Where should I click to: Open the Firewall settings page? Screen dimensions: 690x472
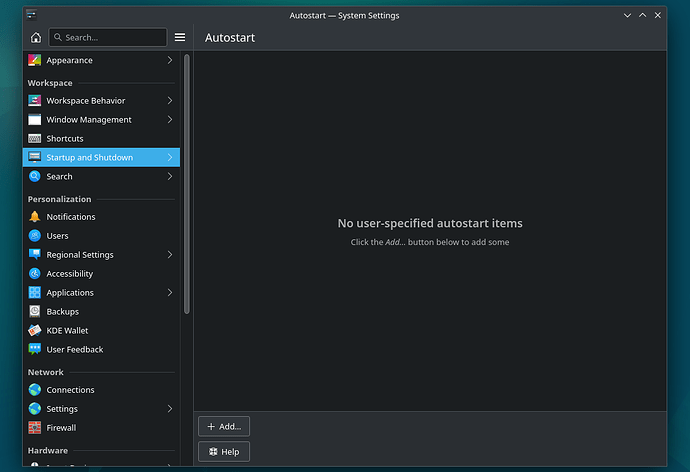click(x=101, y=428)
